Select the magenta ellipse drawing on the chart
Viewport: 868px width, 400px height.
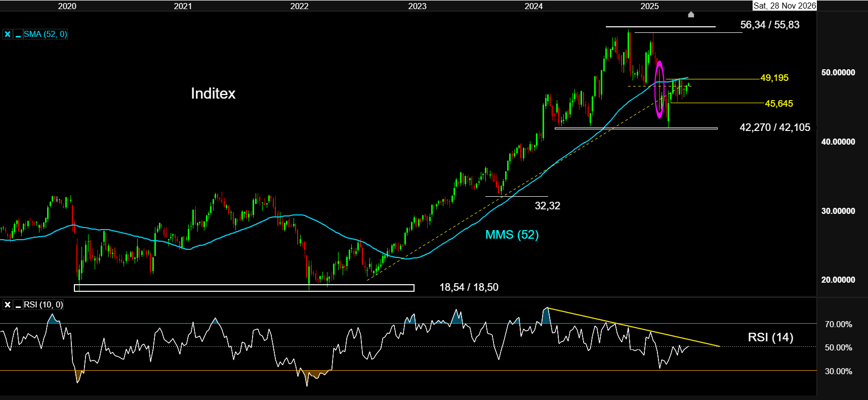(659, 90)
